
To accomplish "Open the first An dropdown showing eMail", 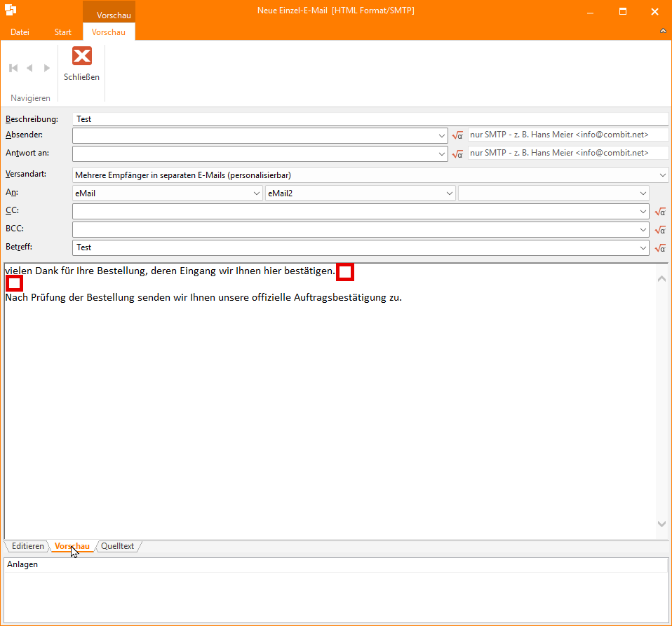I will coord(256,193).
